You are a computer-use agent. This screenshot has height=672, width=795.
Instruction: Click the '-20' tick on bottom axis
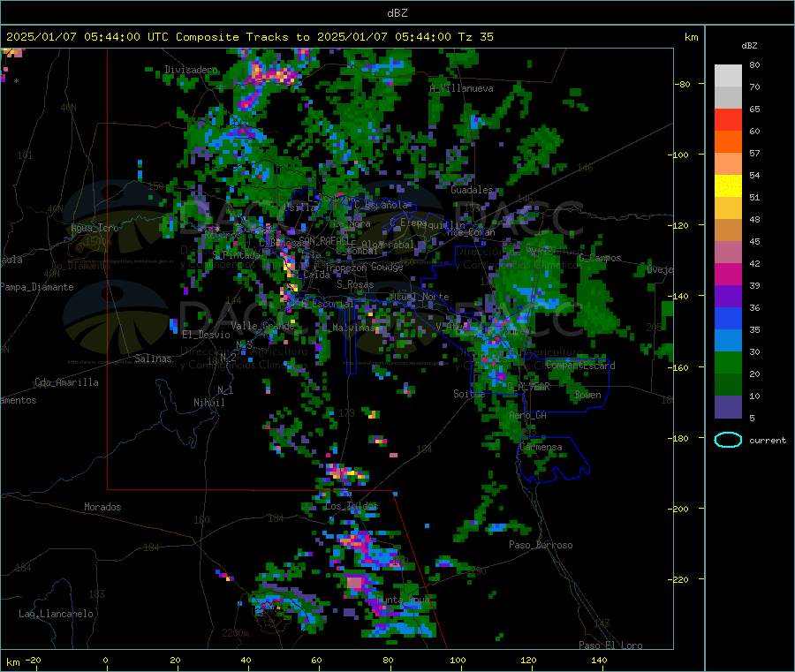pyautogui.click(x=34, y=660)
